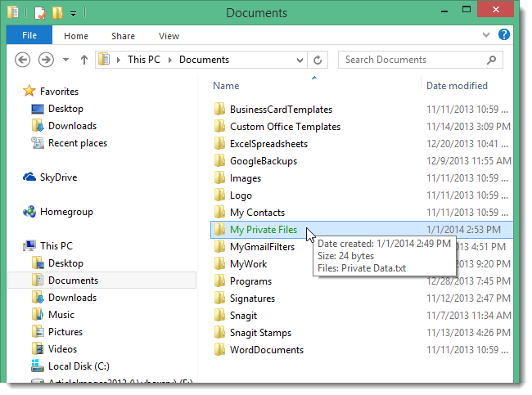Open the Music folder in navigation pane

click(61, 315)
